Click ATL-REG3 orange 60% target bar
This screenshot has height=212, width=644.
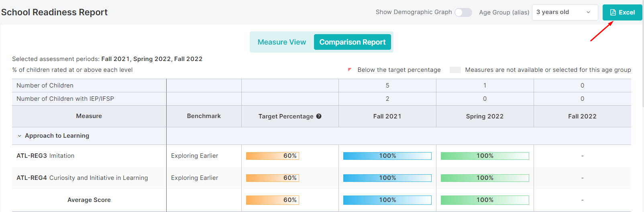pos(272,156)
